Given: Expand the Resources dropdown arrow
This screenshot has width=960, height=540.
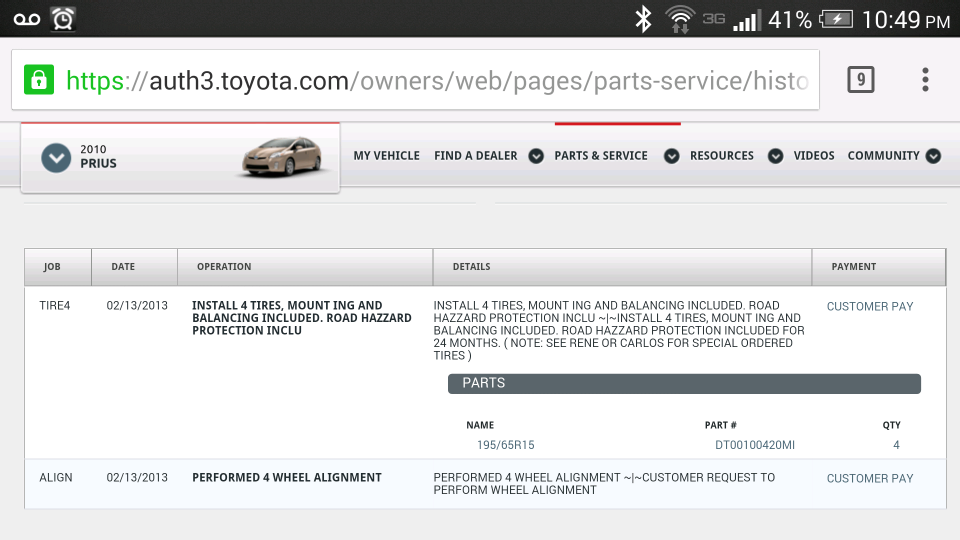Looking at the screenshot, I should point(775,156).
